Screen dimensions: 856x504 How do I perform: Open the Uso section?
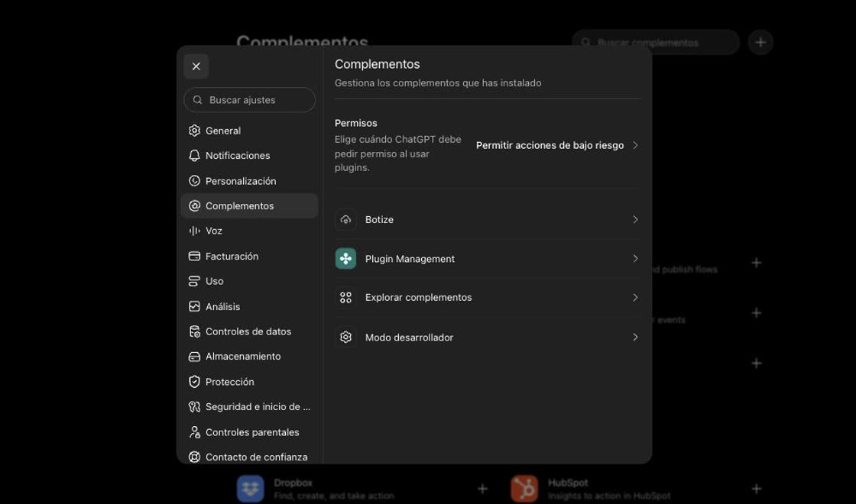(x=249, y=281)
